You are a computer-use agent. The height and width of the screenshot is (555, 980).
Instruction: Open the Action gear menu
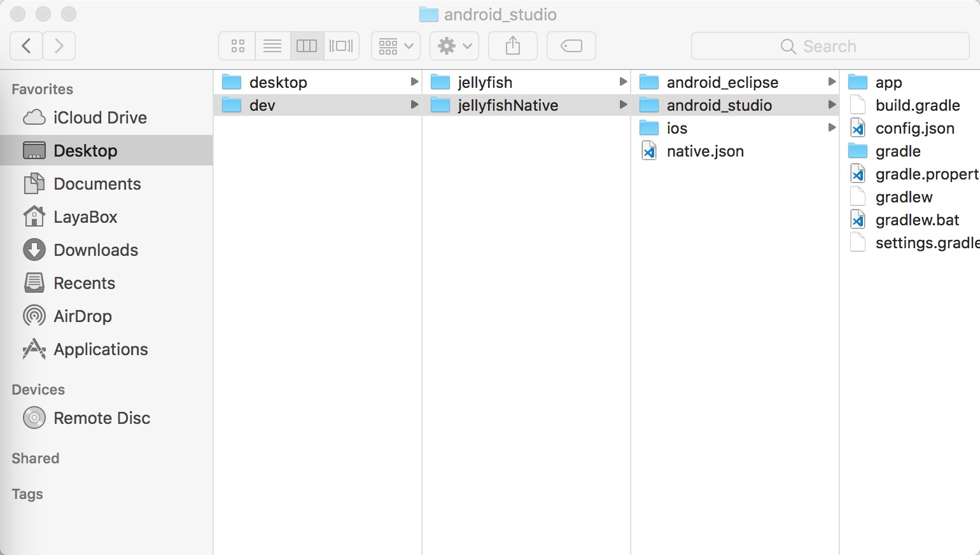[x=454, y=46]
